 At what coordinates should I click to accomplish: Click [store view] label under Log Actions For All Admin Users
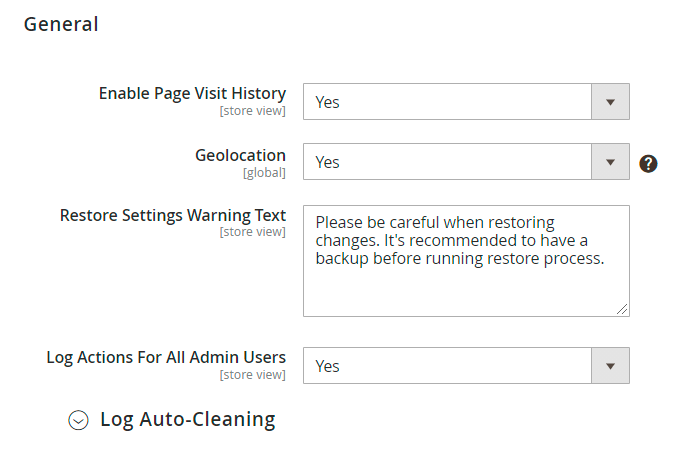(252, 375)
